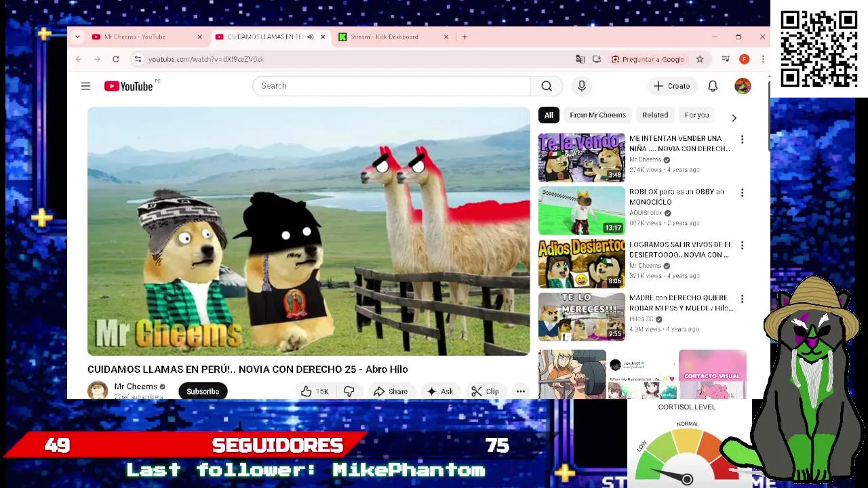
Task: Click the translate page icon in address bar
Action: coord(580,59)
